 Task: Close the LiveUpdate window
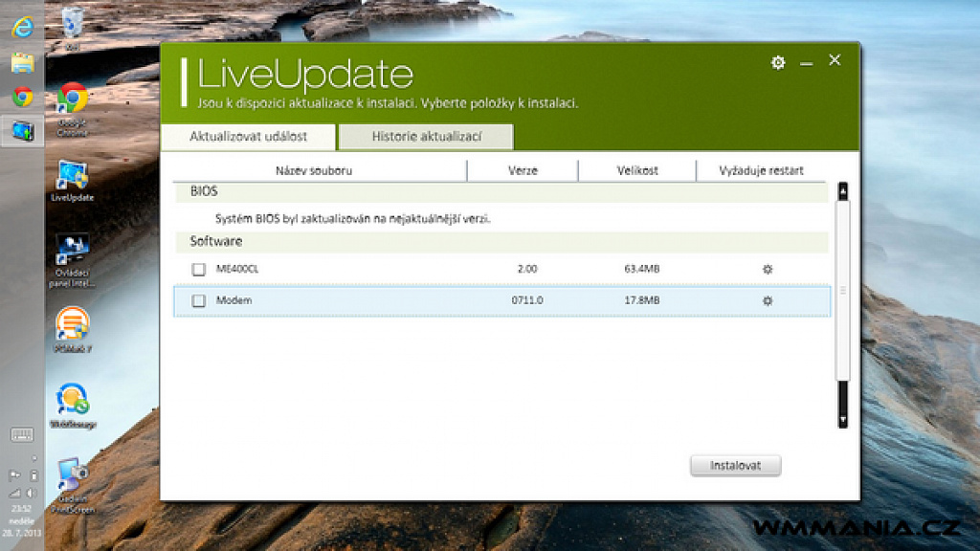coord(835,60)
